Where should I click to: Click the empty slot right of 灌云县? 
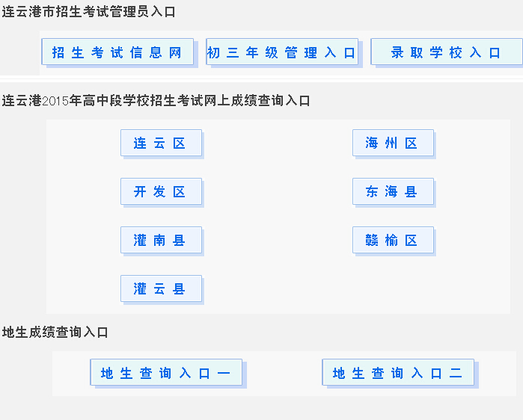[x=393, y=289]
